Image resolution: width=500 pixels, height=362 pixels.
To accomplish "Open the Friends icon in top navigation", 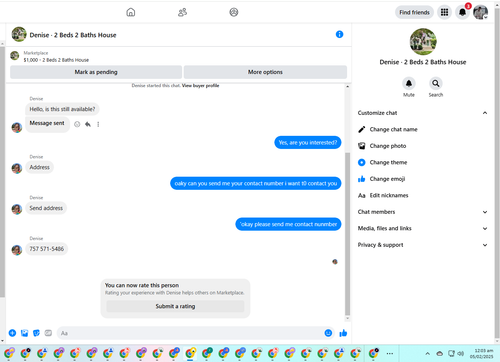I will pyautogui.click(x=182, y=12).
